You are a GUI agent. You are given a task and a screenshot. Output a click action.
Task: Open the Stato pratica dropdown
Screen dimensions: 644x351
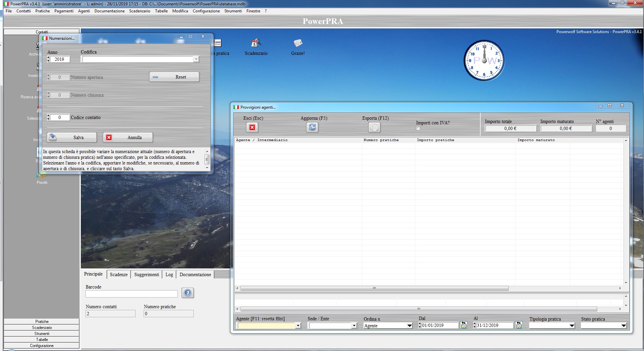click(x=623, y=326)
